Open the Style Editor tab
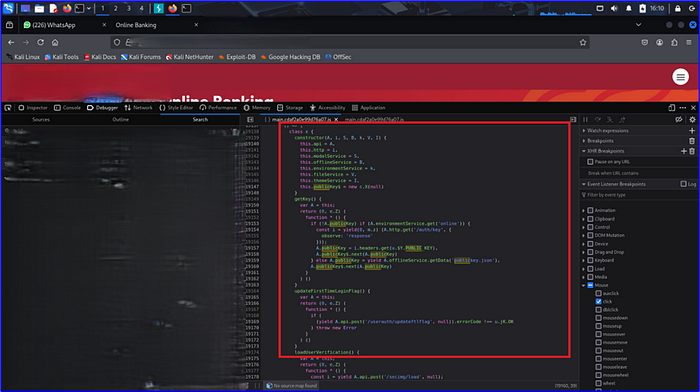This screenshot has height=392, width=700. (176, 108)
